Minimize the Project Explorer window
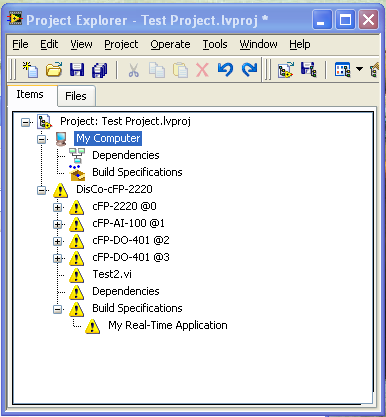Image resolution: width=386 pixels, height=417 pixels. pyautogui.click(x=322, y=20)
